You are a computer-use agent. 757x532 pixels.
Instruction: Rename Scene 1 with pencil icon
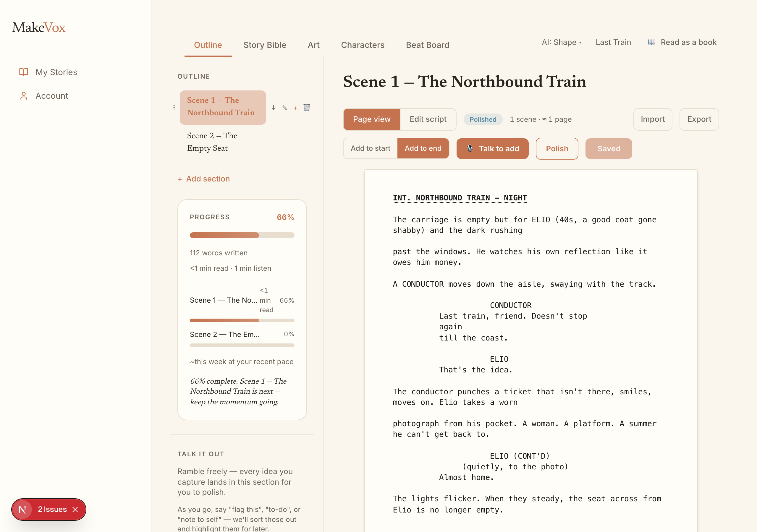[284, 108]
